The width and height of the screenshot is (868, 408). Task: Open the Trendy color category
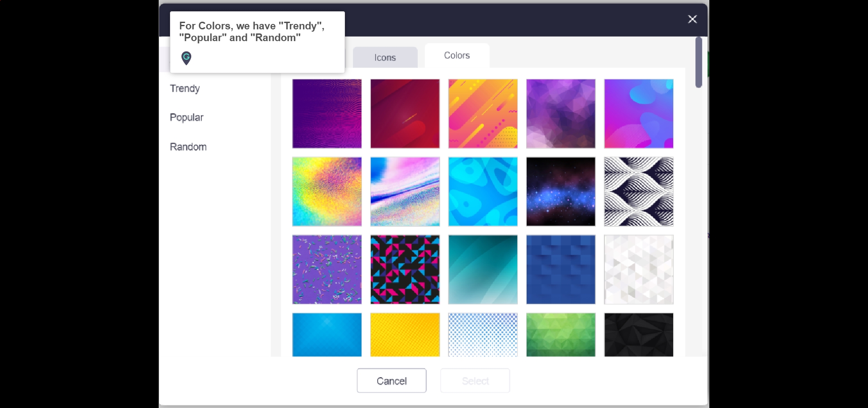[185, 89]
